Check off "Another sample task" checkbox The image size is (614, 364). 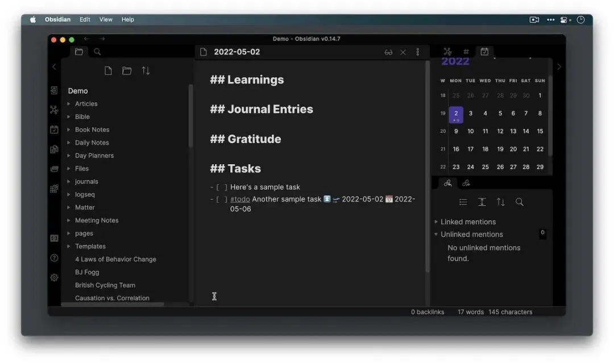coord(222,199)
